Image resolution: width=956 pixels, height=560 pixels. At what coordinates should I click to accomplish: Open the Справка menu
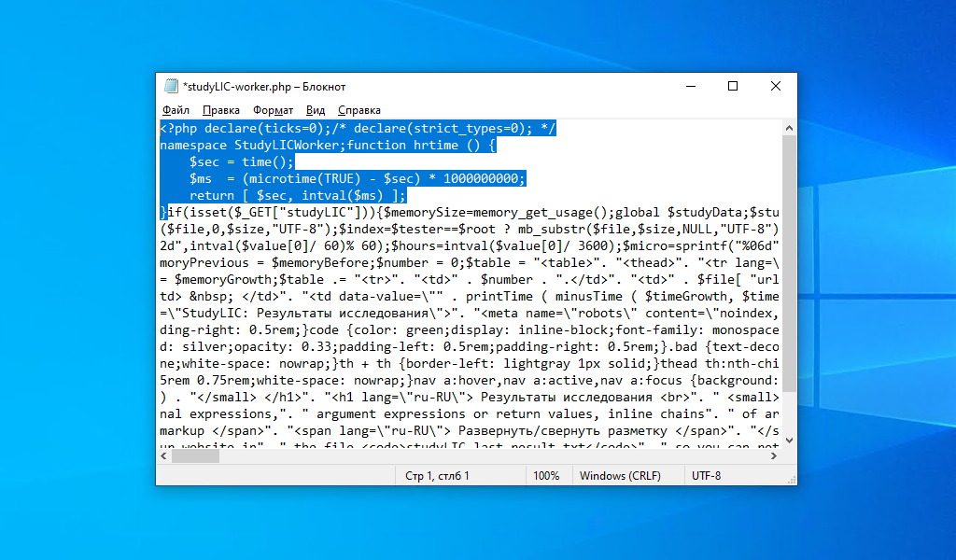coord(359,110)
